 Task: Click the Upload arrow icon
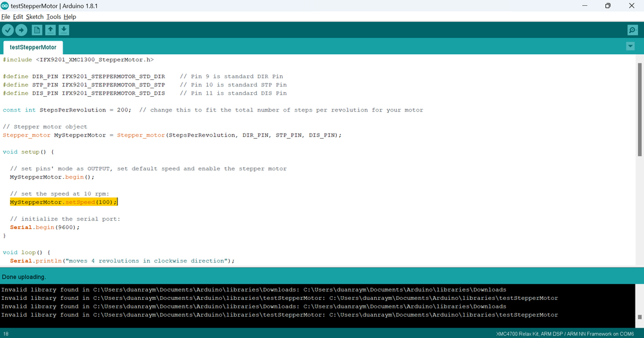(21, 30)
